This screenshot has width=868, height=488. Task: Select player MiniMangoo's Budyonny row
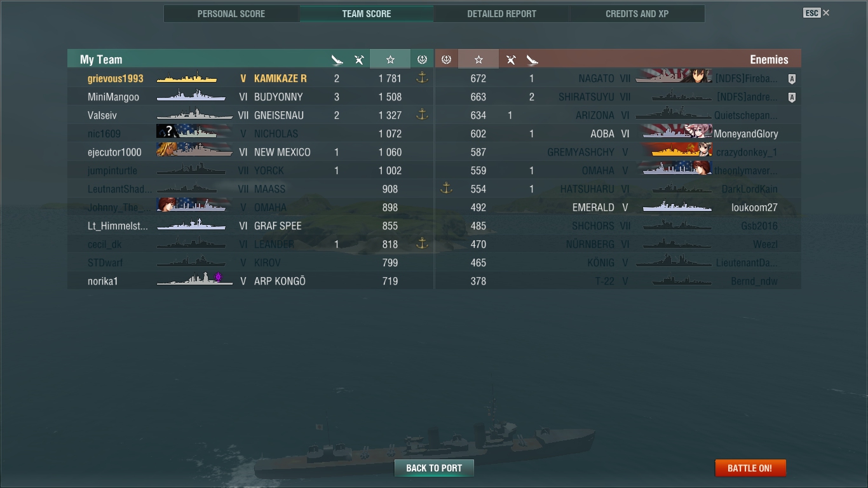tap(250, 97)
